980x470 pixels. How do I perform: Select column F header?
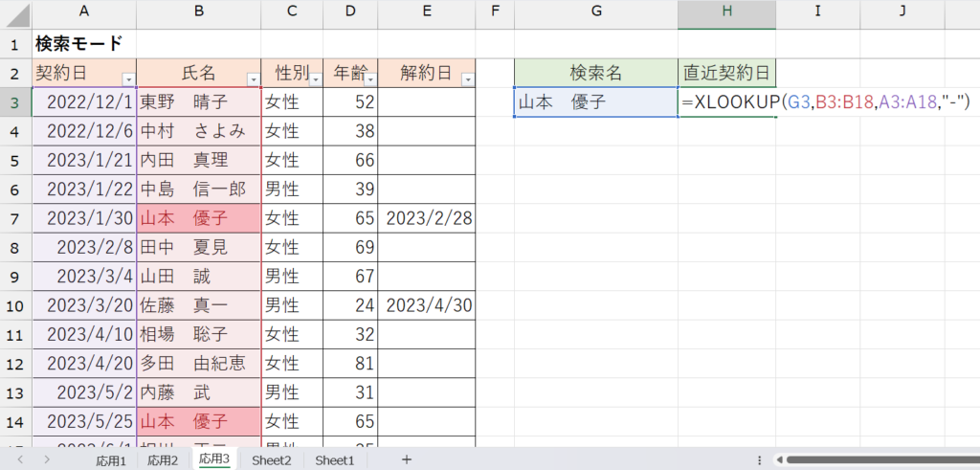pyautogui.click(x=495, y=14)
